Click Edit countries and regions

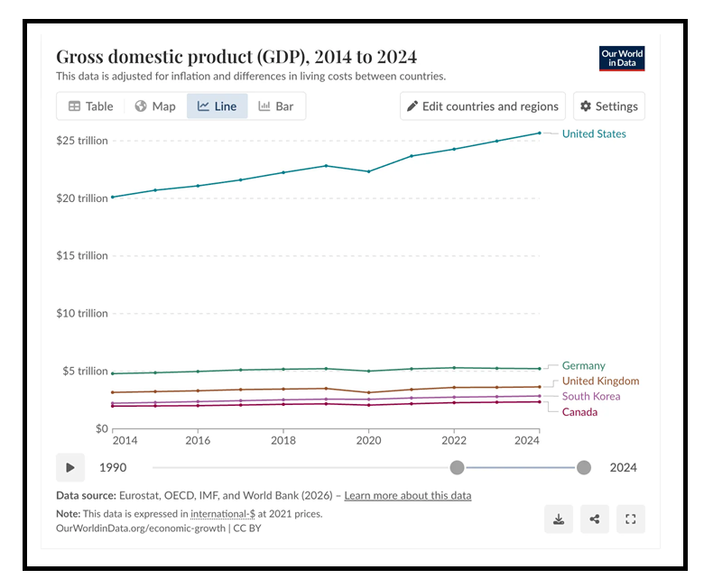[482, 106]
